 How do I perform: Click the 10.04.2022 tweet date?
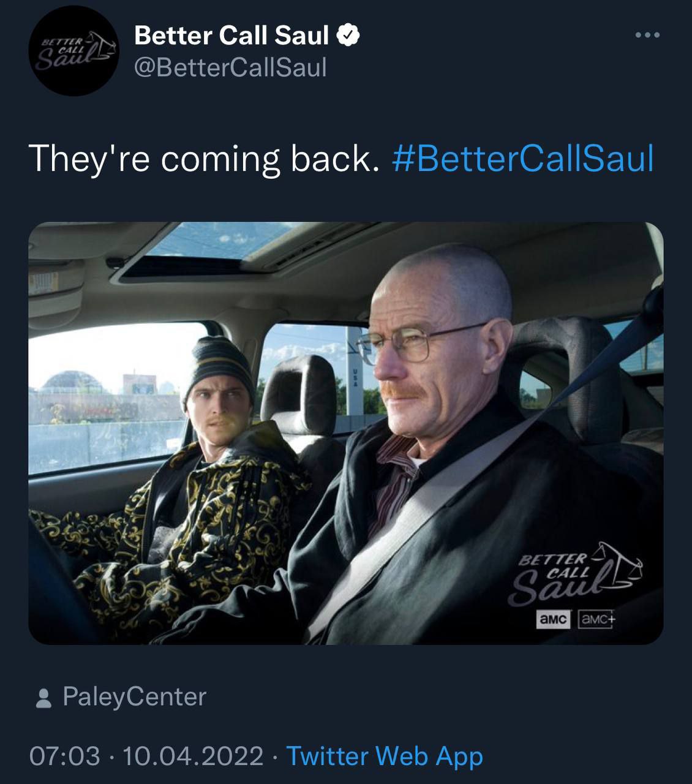point(193,756)
